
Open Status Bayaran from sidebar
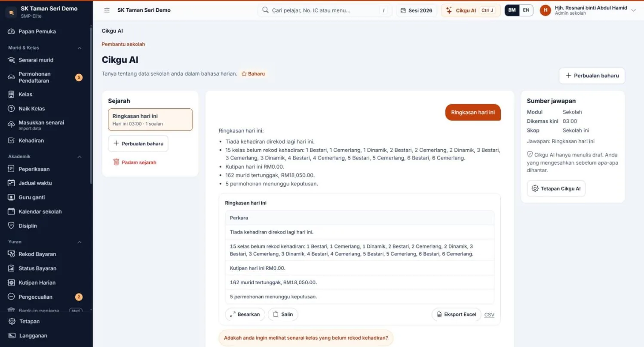[x=37, y=268]
